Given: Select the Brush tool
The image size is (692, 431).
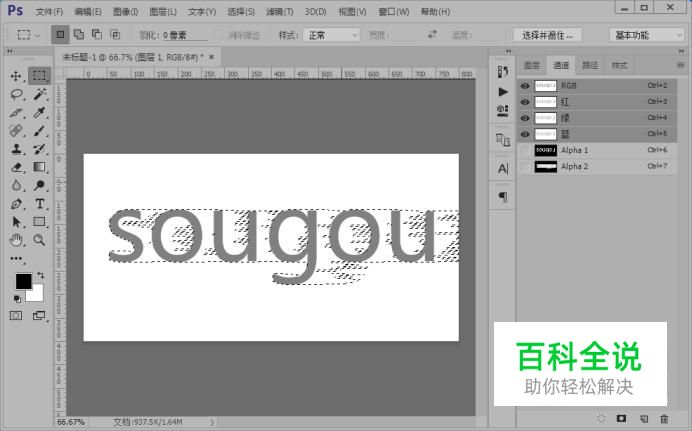Looking at the screenshot, I should tap(39, 131).
